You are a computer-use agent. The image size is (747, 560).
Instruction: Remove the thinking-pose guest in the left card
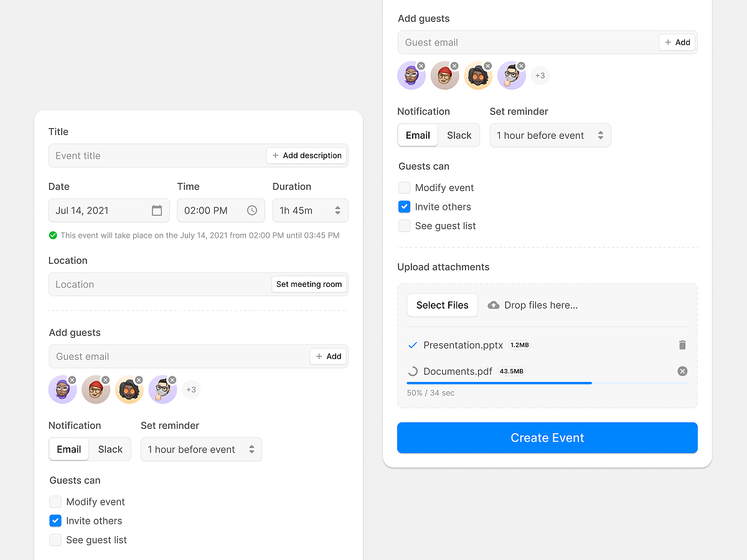pos(172,380)
